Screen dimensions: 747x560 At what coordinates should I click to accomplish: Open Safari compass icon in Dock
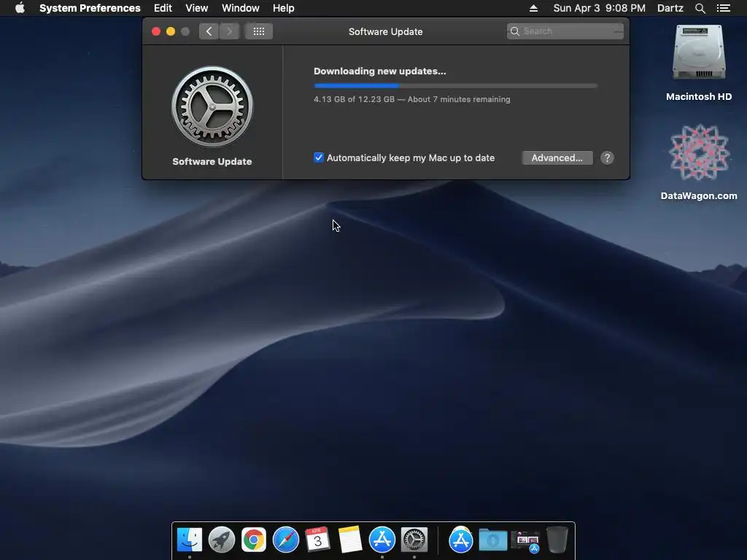[286, 540]
